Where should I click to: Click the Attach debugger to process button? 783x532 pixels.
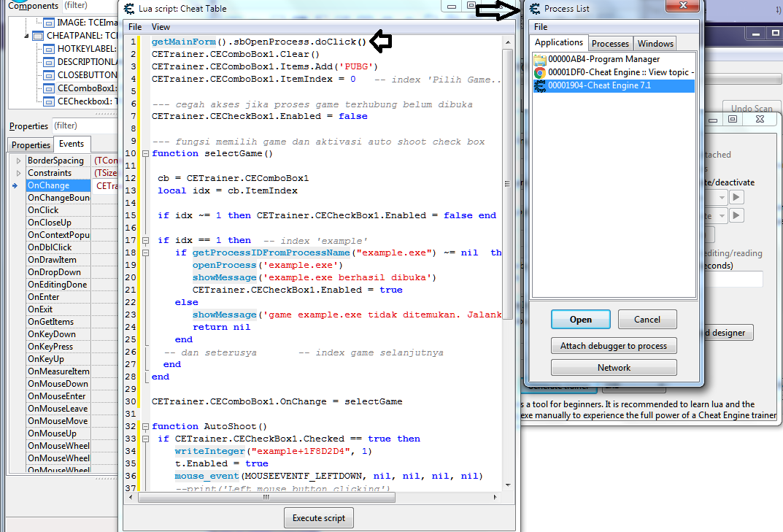coord(614,345)
